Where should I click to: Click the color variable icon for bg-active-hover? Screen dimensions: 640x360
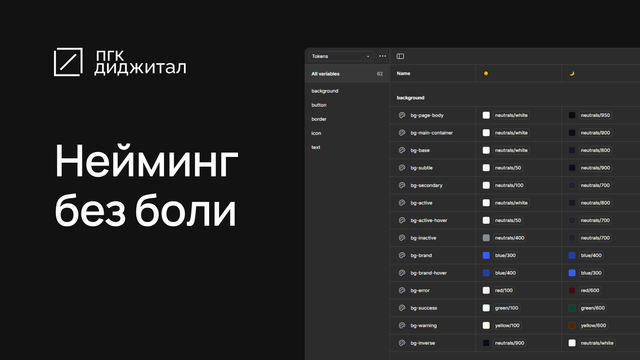[402, 221]
